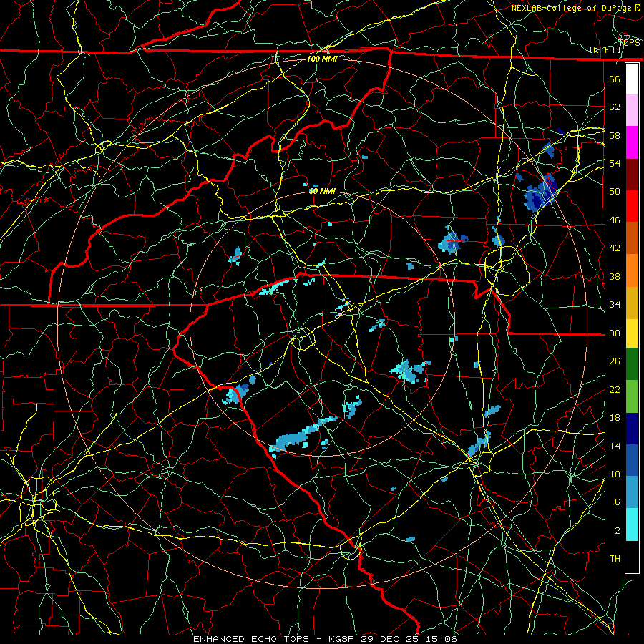
Task: Select the dark red (maroon) legend swatch
Action: [632, 175]
